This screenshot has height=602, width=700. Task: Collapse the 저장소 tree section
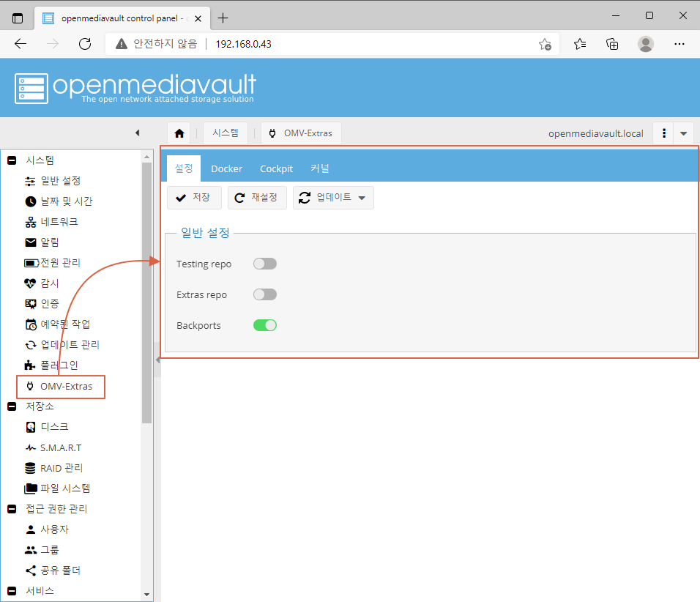12,406
